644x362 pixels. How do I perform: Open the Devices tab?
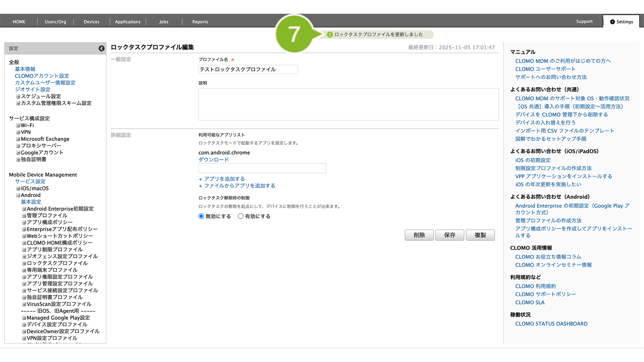coord(91,22)
